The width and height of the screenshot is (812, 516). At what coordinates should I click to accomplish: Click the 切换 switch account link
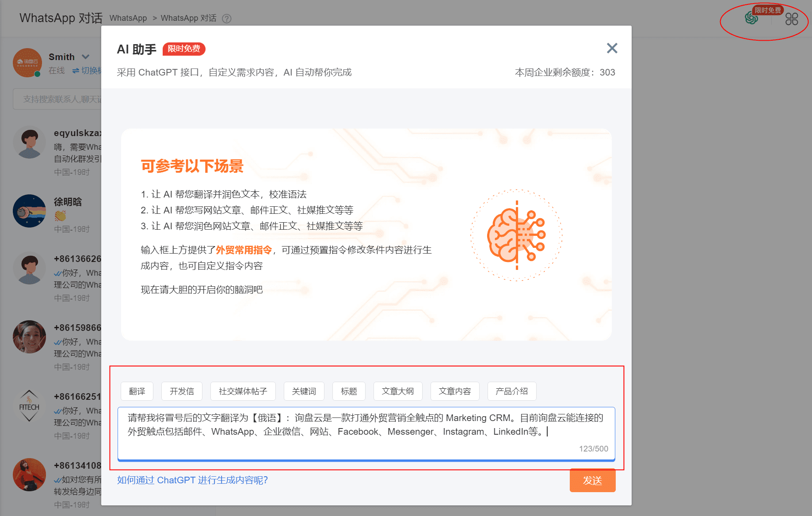coord(88,71)
